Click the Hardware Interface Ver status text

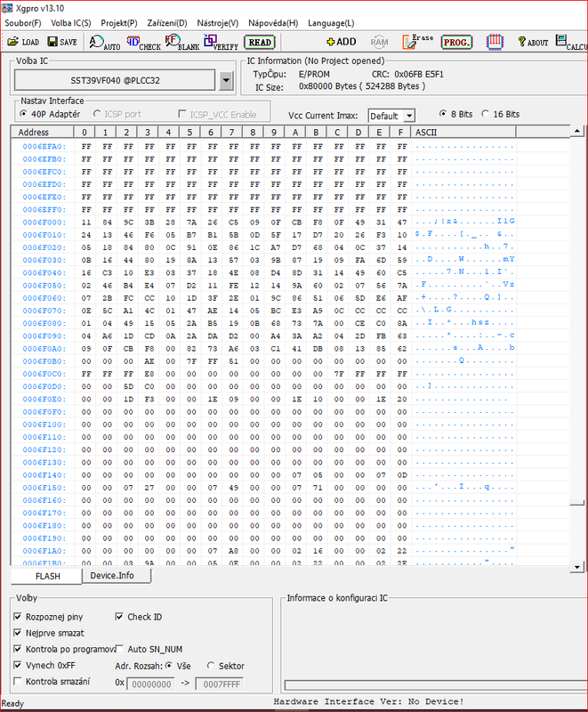click(x=368, y=701)
